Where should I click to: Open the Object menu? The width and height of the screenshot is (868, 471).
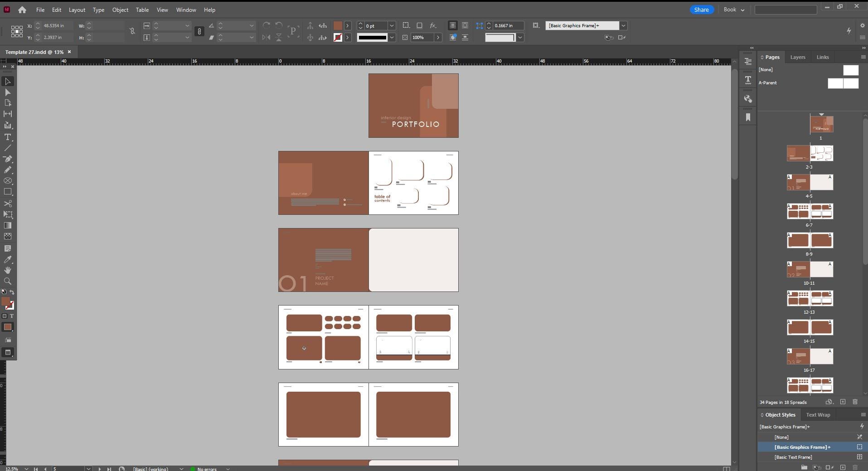click(120, 10)
